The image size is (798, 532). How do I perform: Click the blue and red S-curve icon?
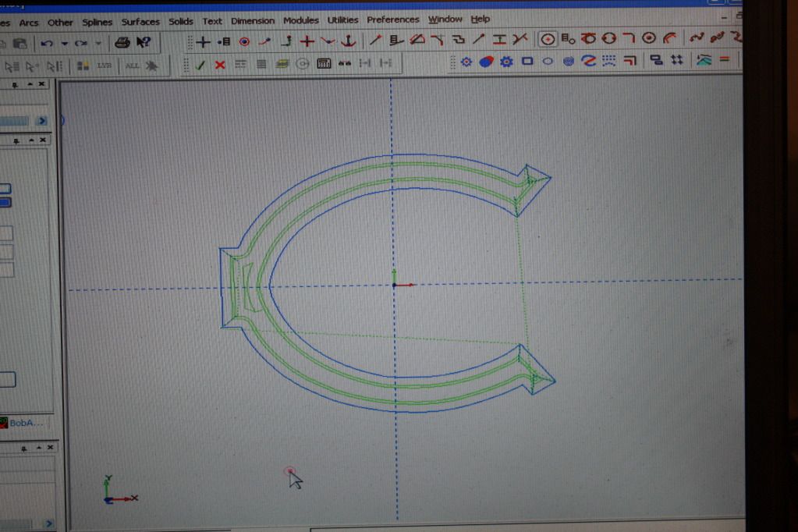(x=588, y=61)
